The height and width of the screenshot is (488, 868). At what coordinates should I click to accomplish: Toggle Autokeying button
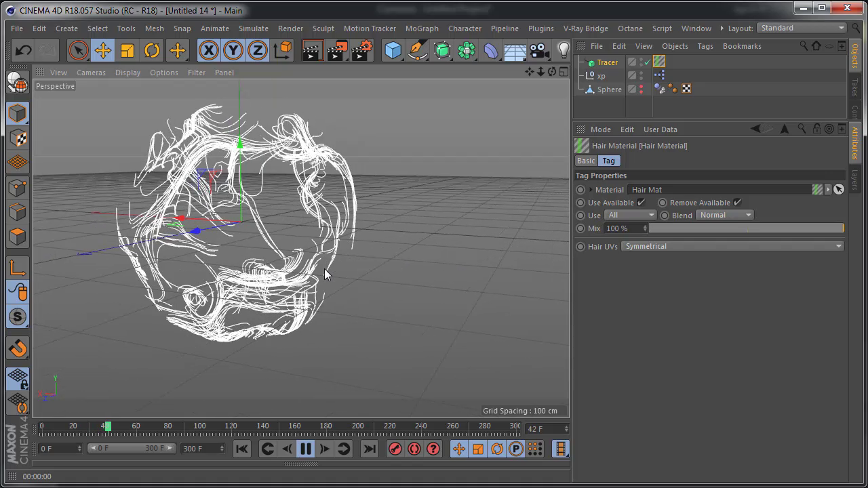[414, 449]
